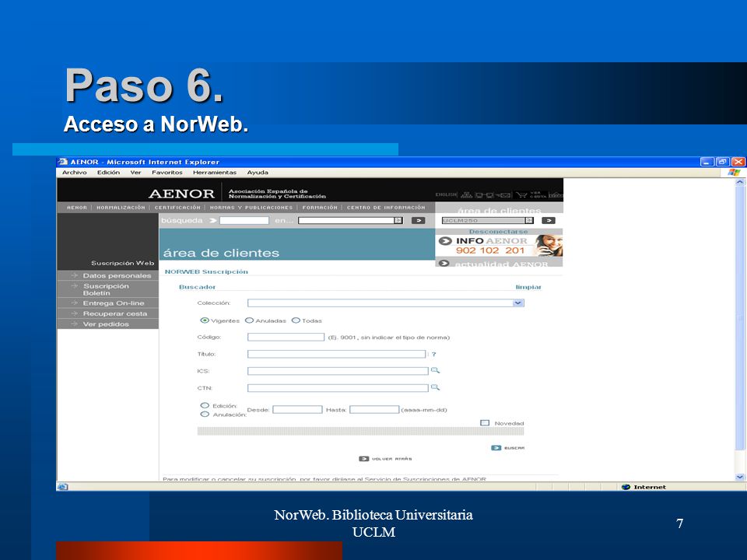Click the Hasta date field

point(374,410)
